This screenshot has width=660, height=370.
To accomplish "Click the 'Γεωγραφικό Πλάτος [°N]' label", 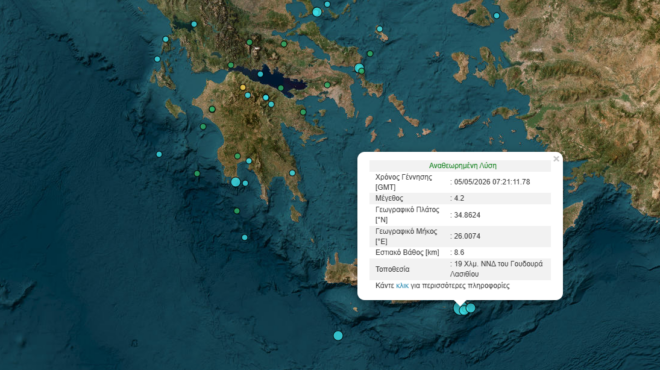I will click(407, 215).
